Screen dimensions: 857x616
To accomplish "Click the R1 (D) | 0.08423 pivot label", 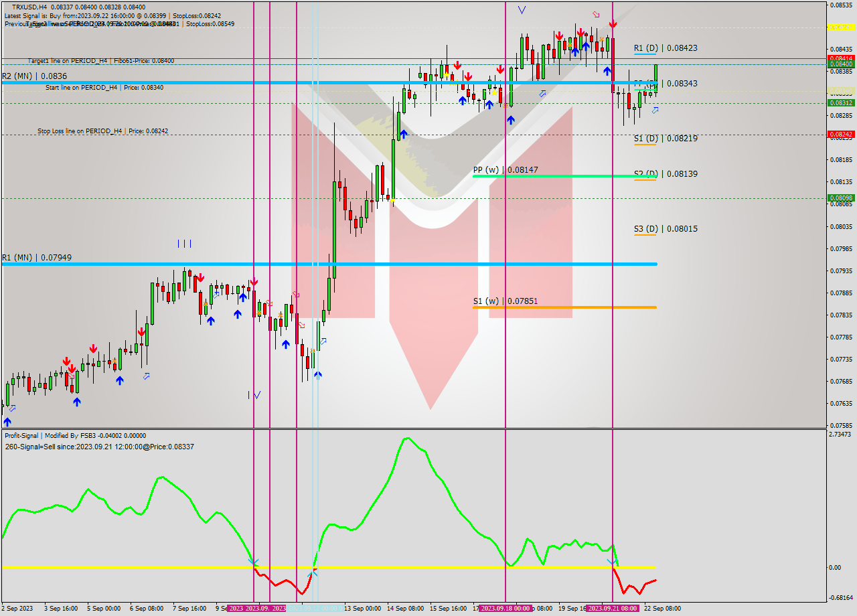I will click(x=666, y=48).
